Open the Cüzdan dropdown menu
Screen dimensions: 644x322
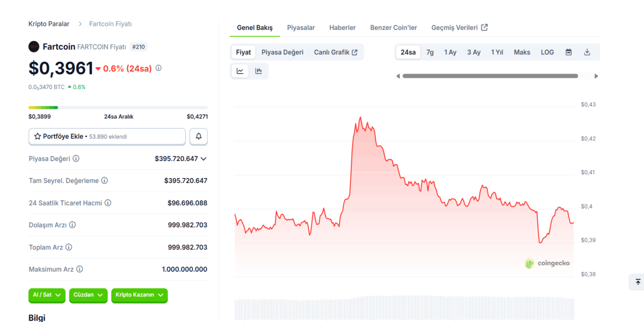(88, 295)
